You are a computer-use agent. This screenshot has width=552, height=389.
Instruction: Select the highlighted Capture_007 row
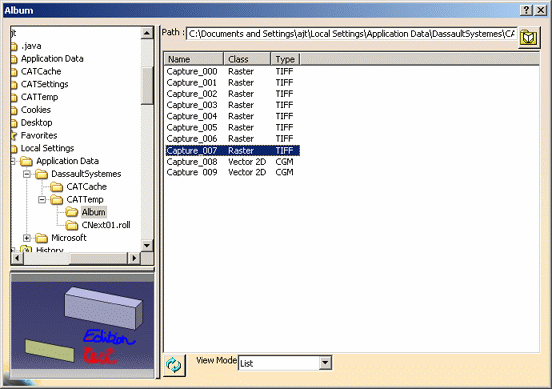[x=233, y=151]
